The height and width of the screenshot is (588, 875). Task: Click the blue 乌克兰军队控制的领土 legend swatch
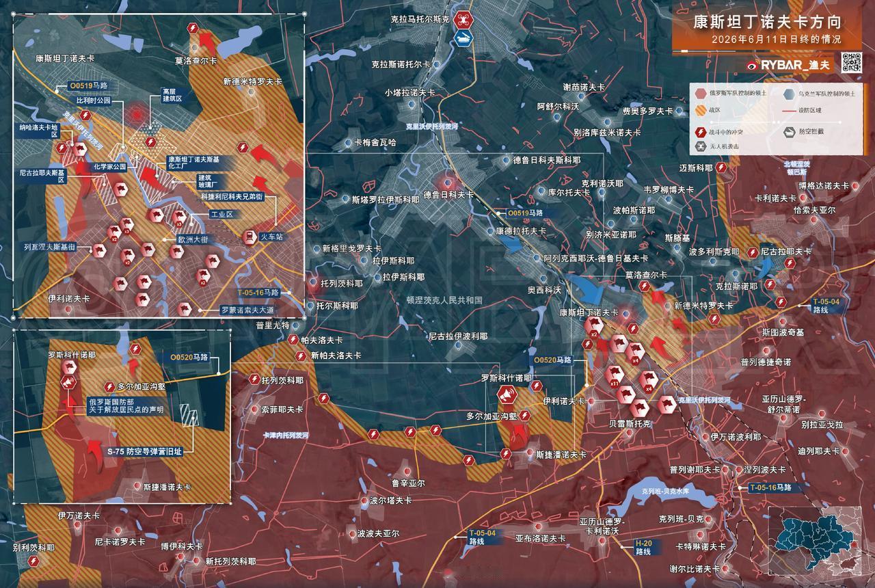pos(787,93)
